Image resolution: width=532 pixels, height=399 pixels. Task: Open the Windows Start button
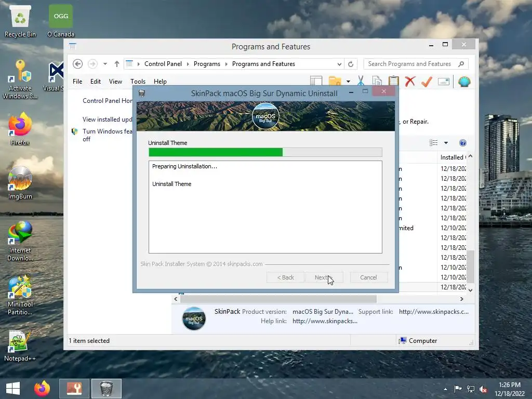13,389
